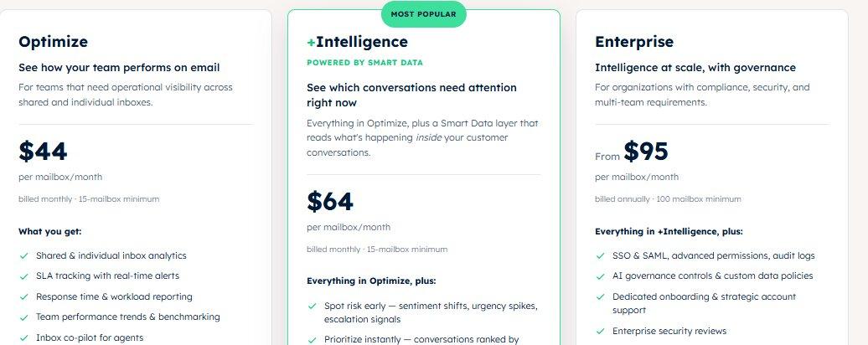This screenshot has width=868, height=345.
Task: Click the Optimize plan heading
Action: click(x=53, y=42)
